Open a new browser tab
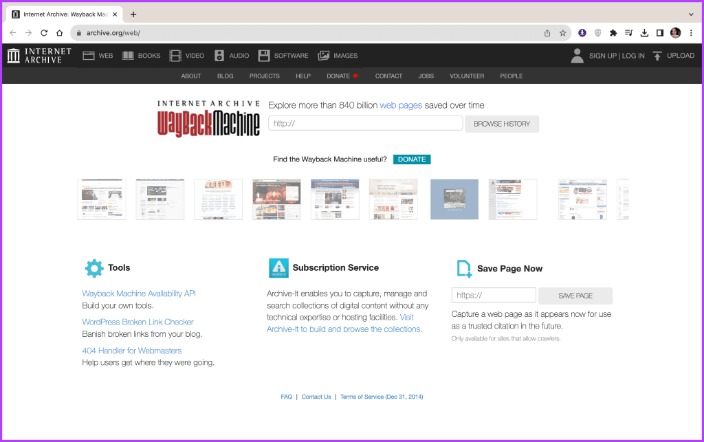This screenshot has width=704, height=442. pyautogui.click(x=133, y=14)
